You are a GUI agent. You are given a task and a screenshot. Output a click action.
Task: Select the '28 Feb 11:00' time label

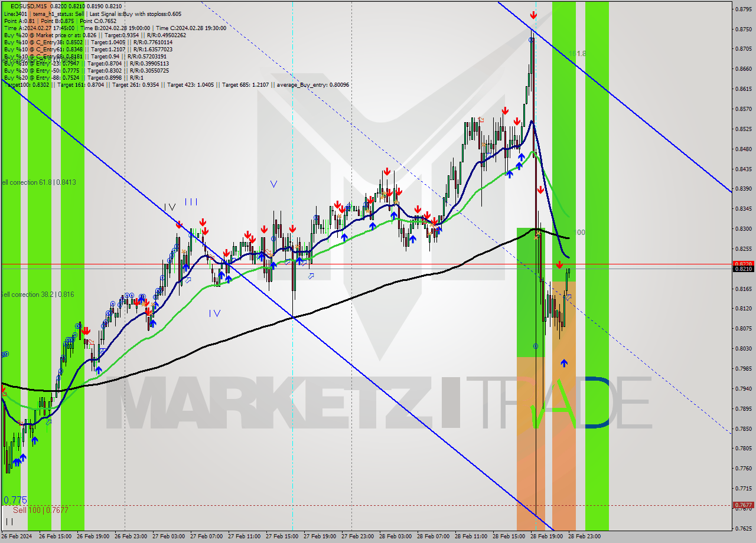(x=471, y=537)
